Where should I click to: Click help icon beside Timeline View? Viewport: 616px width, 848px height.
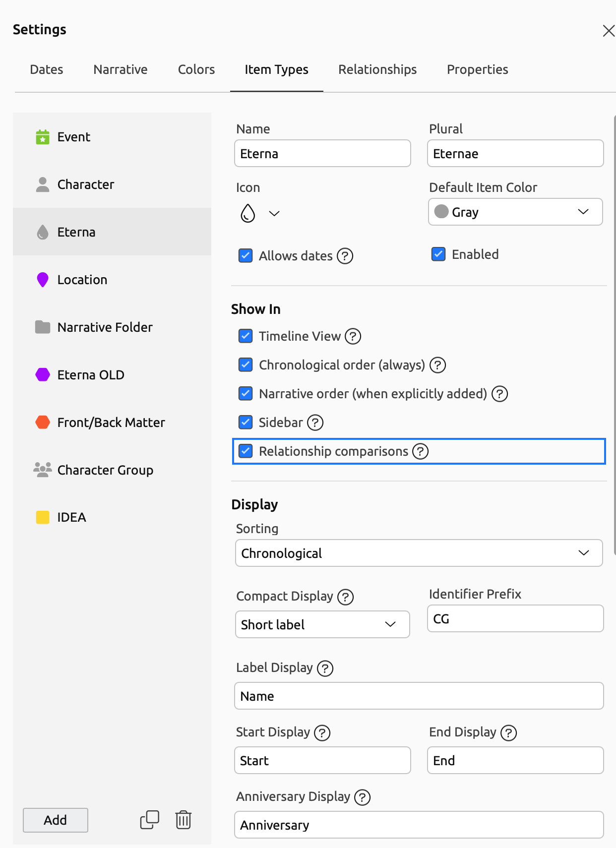point(353,336)
